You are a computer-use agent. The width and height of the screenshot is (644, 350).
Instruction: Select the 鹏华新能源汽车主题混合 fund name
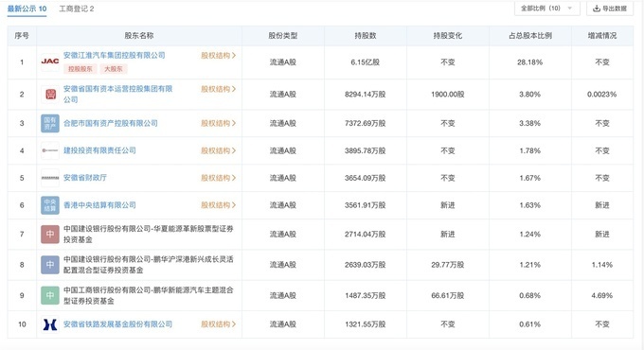click(x=149, y=295)
